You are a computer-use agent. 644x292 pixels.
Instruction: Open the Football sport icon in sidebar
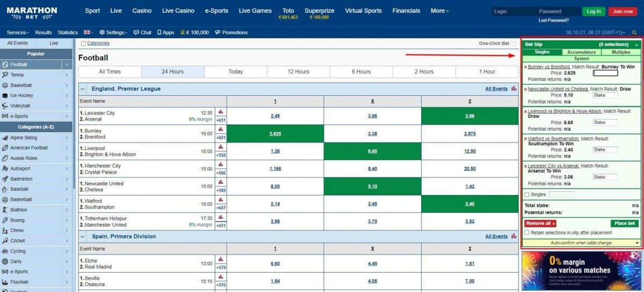click(x=5, y=65)
